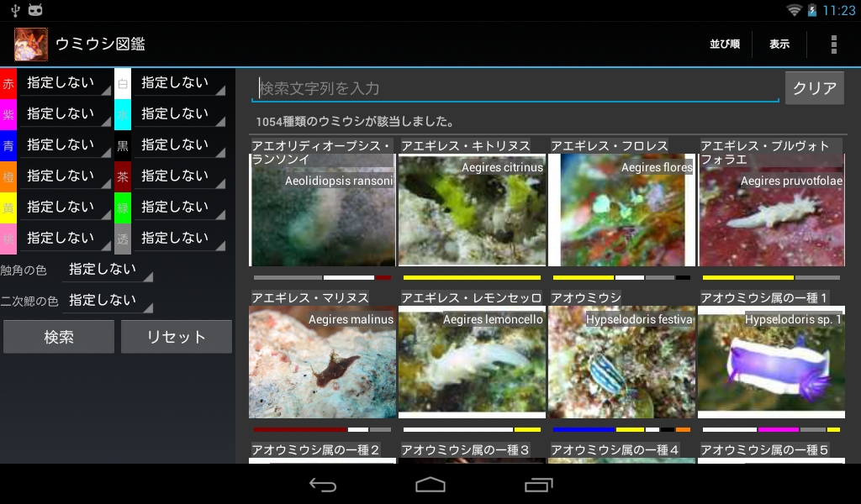
Task: Focus the 検索文字列を入力 search field
Action: [515, 88]
